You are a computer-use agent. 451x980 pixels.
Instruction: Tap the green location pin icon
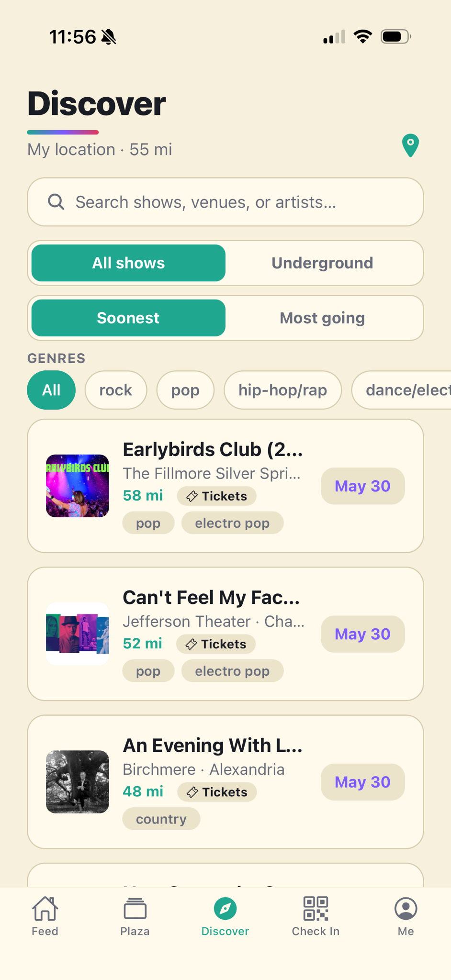(410, 145)
